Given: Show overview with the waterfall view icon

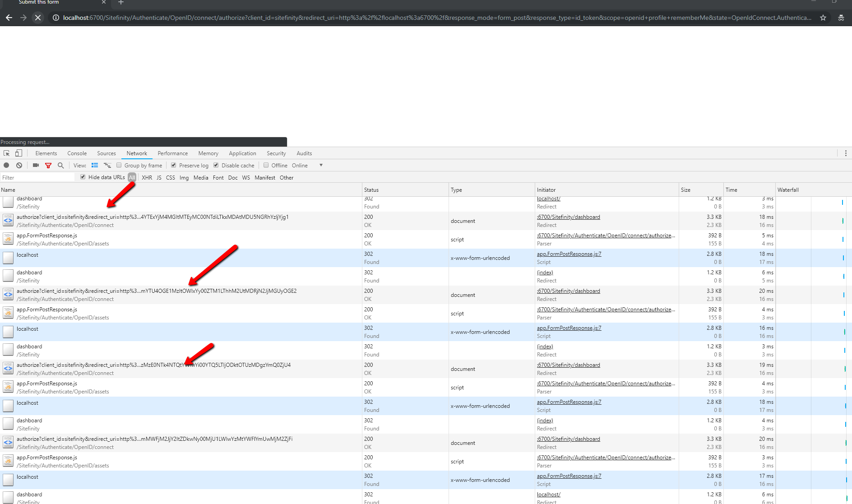Looking at the screenshot, I should tap(107, 166).
